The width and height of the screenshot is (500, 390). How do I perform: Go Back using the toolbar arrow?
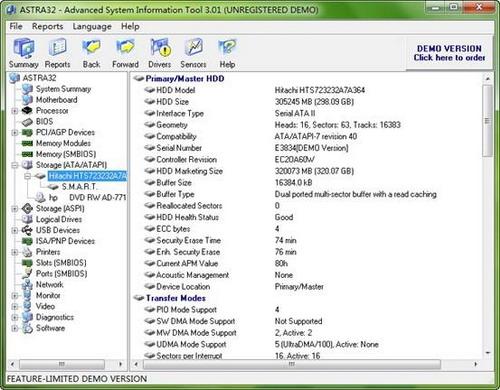coord(91,53)
